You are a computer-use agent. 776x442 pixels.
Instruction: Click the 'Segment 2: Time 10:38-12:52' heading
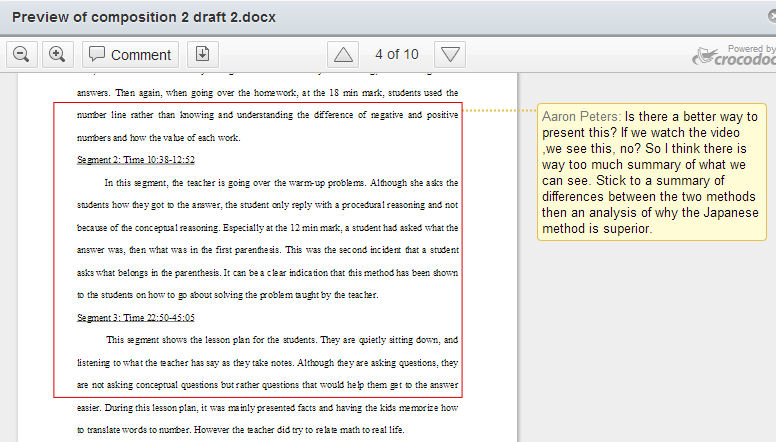(x=135, y=160)
